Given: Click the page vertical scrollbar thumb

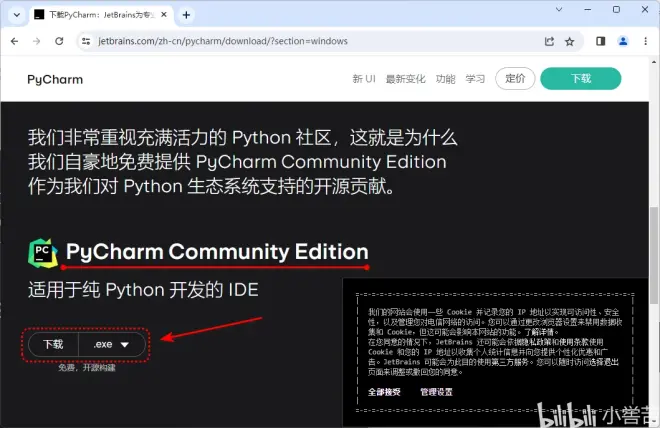Looking at the screenshot, I should click(654, 255).
